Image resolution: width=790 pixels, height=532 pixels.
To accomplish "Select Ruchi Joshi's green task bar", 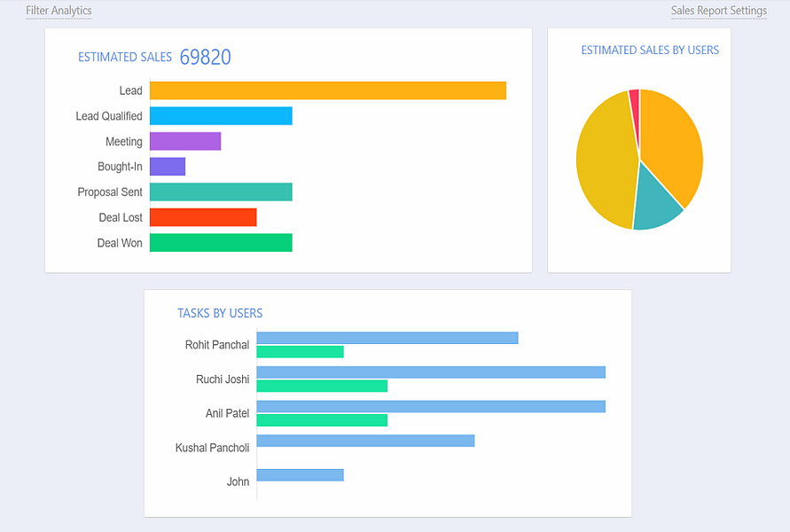I will pyautogui.click(x=322, y=386).
